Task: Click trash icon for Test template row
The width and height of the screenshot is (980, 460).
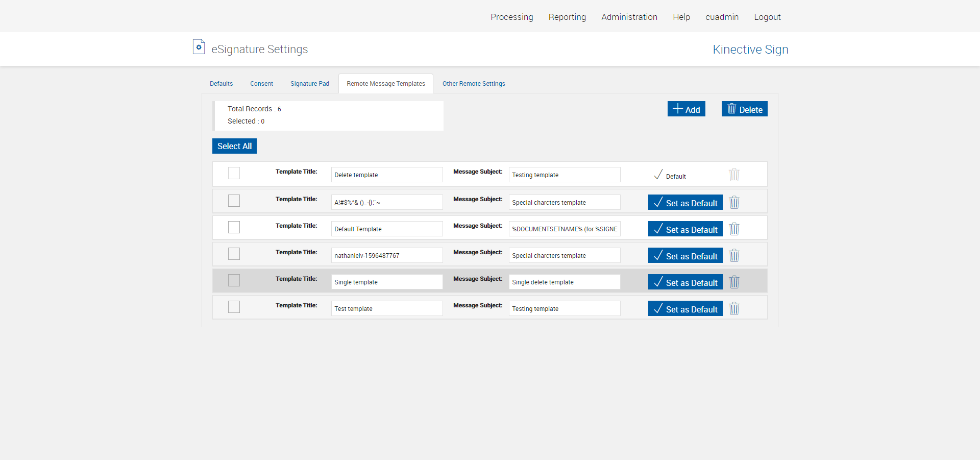Action: coord(734,308)
